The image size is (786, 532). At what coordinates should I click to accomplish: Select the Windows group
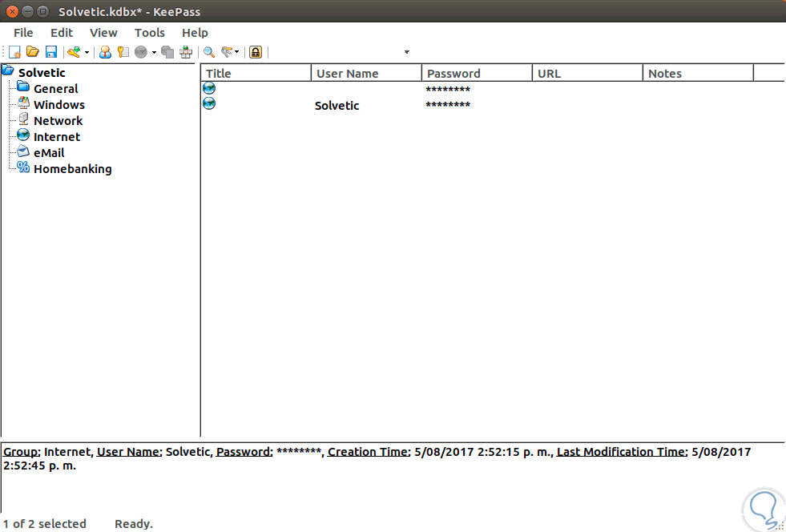[59, 105]
